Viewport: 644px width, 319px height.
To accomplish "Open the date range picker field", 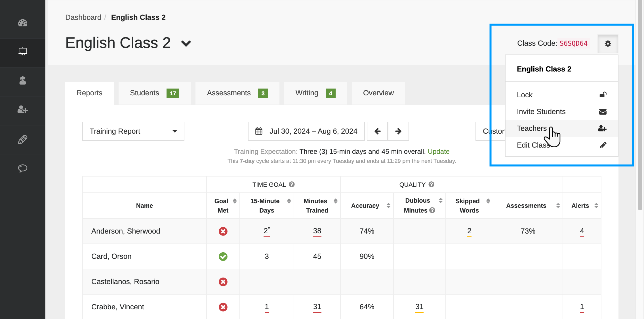I will pos(306,131).
